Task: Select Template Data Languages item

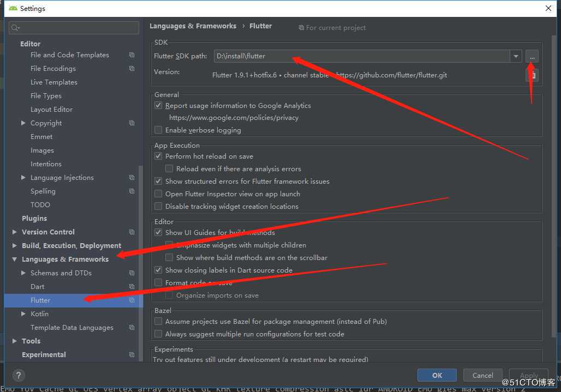Action: [72, 327]
